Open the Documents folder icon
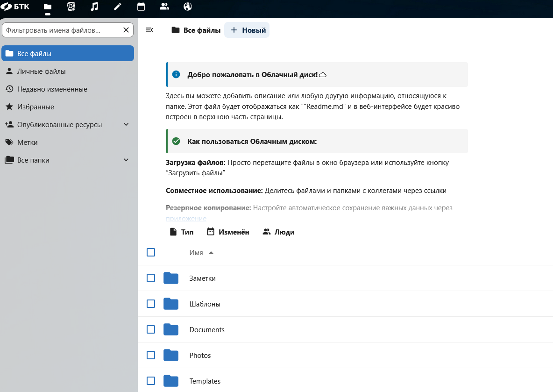 [171, 330]
